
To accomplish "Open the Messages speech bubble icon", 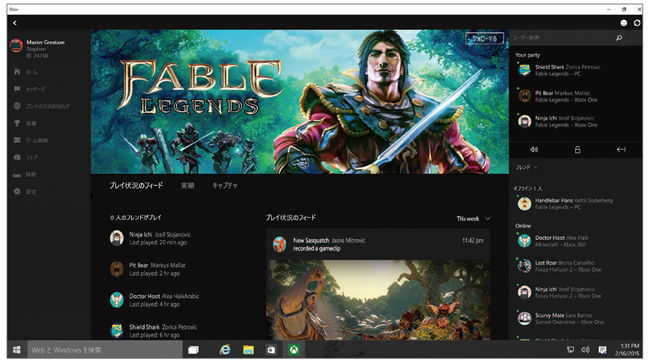I will click(17, 89).
